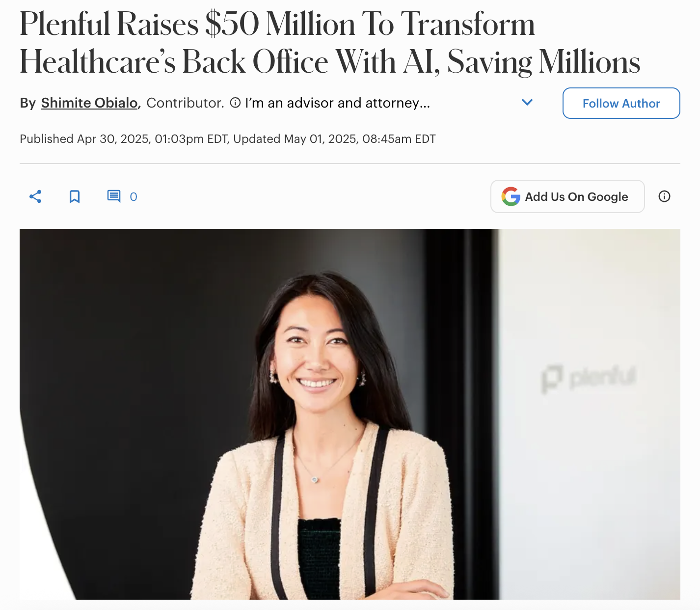
Task: Click the necklace pendant in the photo
Action: point(315,479)
